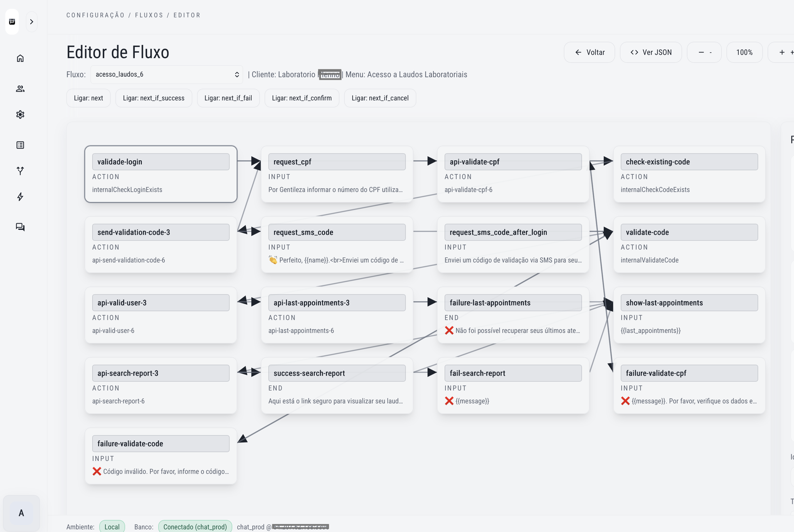The width and height of the screenshot is (794, 532).
Task: Select the check-existing-code node
Action: point(689,174)
